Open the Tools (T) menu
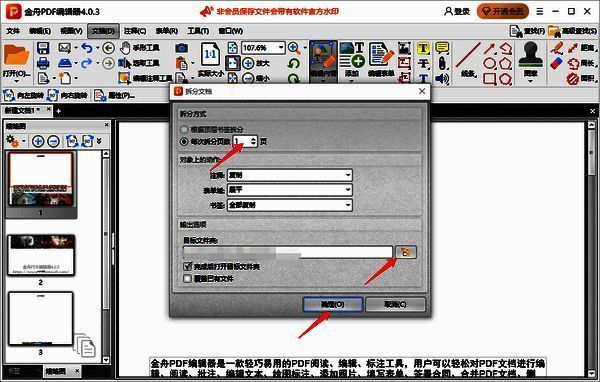 (x=198, y=31)
